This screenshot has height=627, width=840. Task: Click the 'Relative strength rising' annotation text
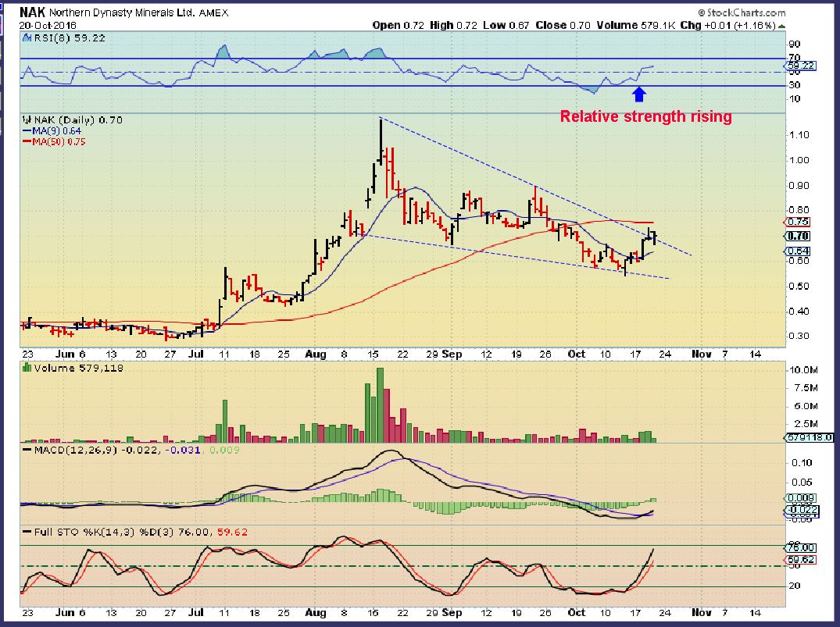pos(645,117)
